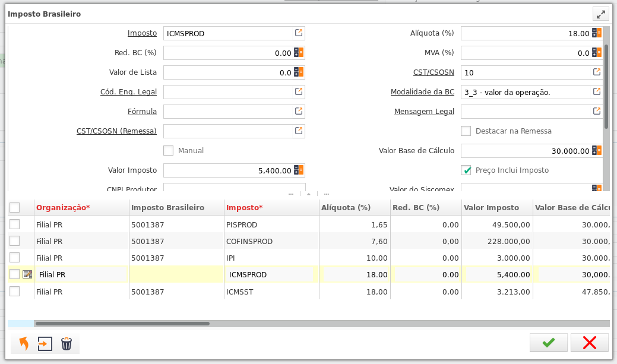The width and height of the screenshot is (617, 364).
Task: Open Modalidade da BC lookup
Action: pyautogui.click(x=596, y=92)
